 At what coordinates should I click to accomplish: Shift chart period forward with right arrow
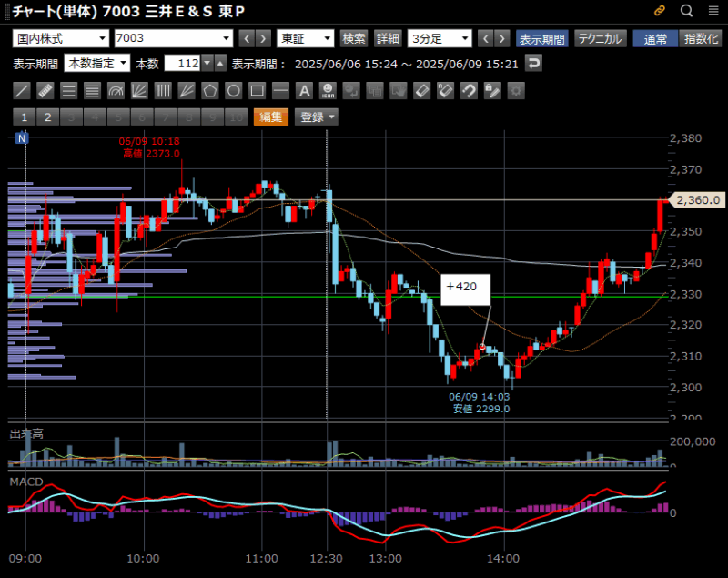(502, 38)
